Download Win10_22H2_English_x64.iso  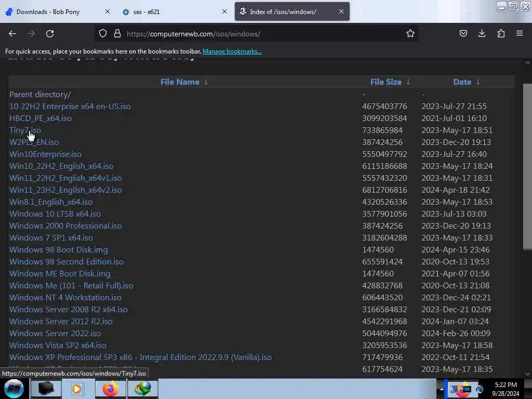pos(61,166)
